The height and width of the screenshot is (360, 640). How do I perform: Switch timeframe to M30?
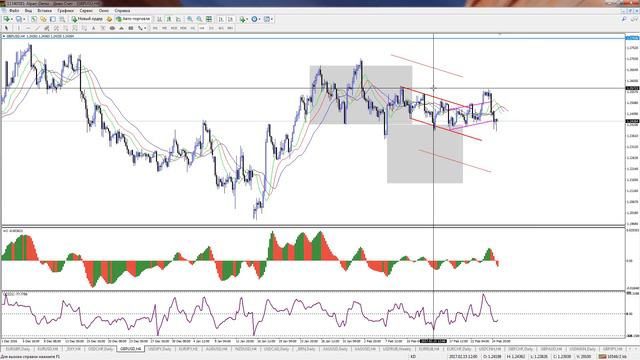pyautogui.click(x=183, y=28)
